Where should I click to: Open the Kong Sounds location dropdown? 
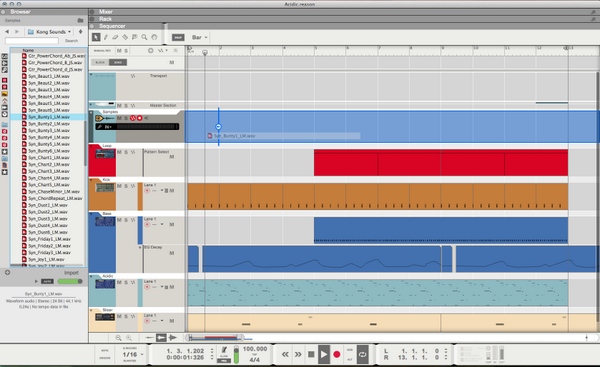(x=49, y=32)
